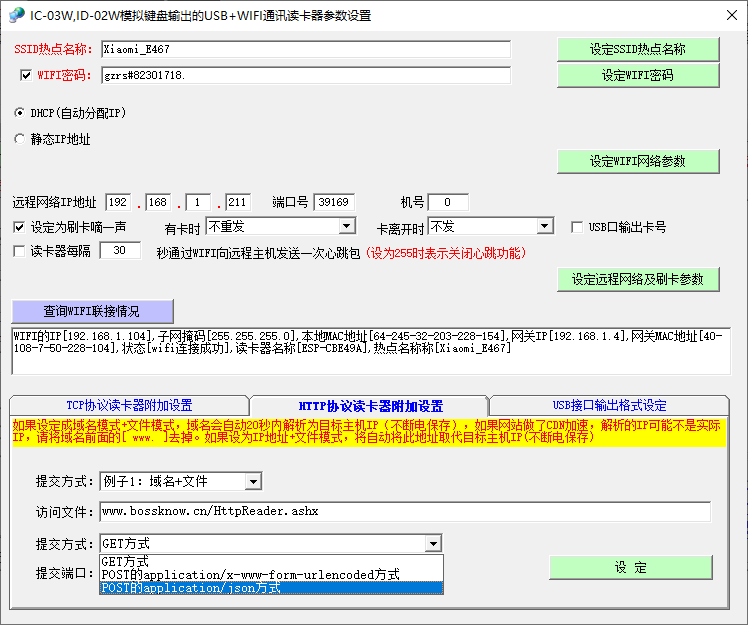Click the 端口号 input field
Viewport: 748px width, 625px height.
[x=333, y=202]
